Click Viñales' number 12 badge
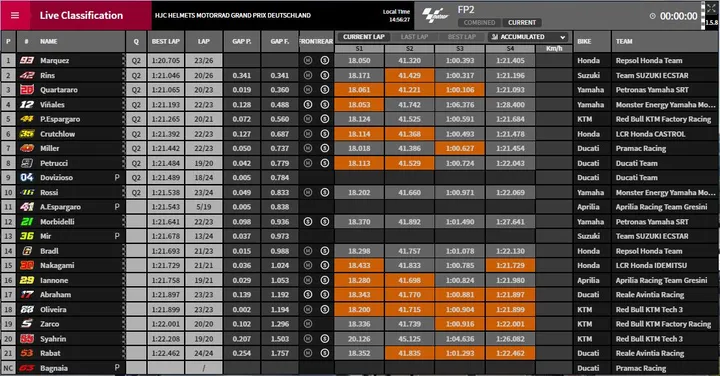Image resolution: width=720 pixels, height=376 pixels. click(x=27, y=104)
